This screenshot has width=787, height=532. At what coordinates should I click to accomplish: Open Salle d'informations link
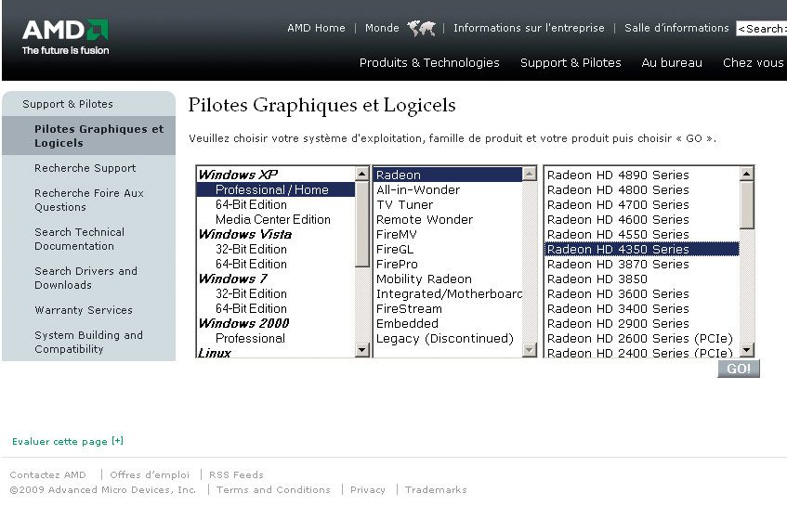pos(676,28)
